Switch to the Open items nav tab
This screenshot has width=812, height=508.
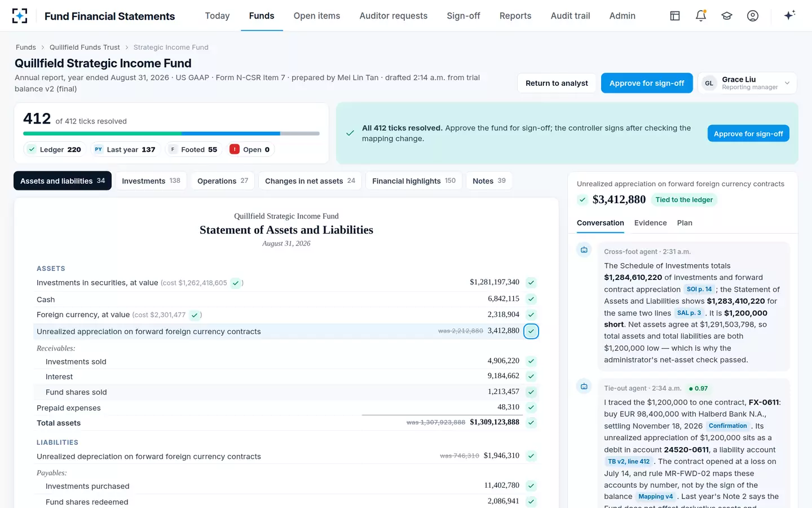click(317, 16)
